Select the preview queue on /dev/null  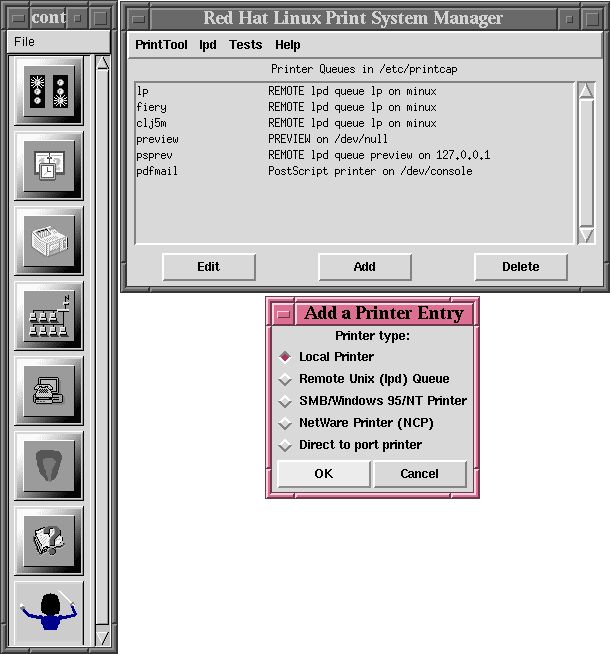(354, 139)
